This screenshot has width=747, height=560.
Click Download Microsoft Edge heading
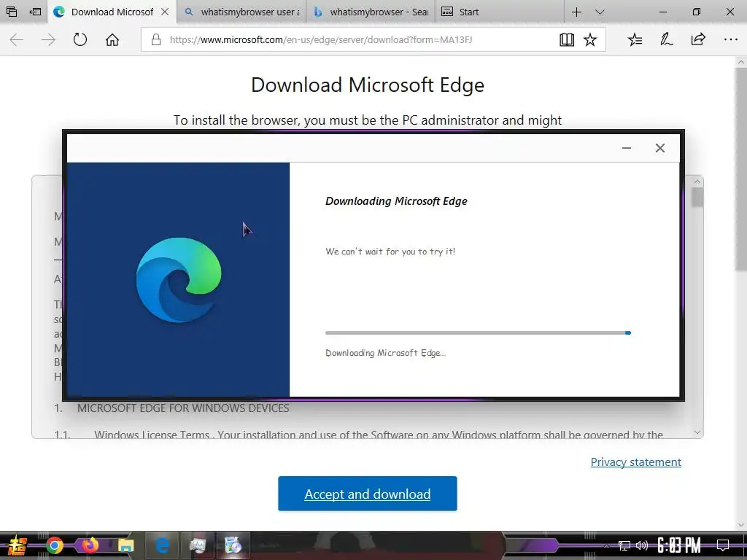pos(368,85)
